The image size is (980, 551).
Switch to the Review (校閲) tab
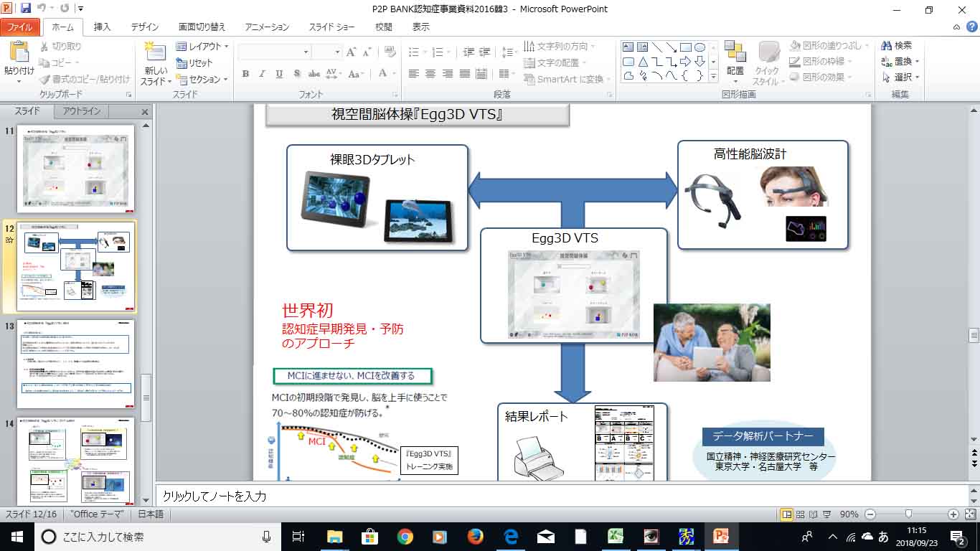(384, 27)
